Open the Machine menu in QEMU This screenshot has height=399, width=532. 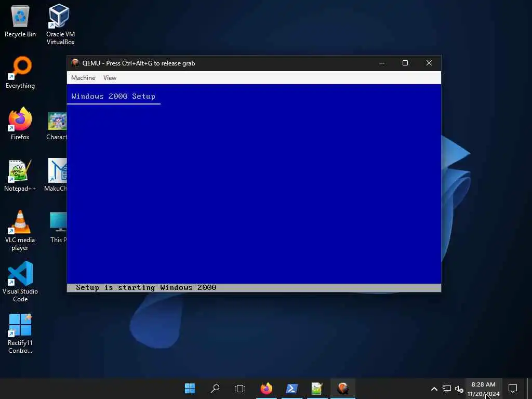click(83, 78)
